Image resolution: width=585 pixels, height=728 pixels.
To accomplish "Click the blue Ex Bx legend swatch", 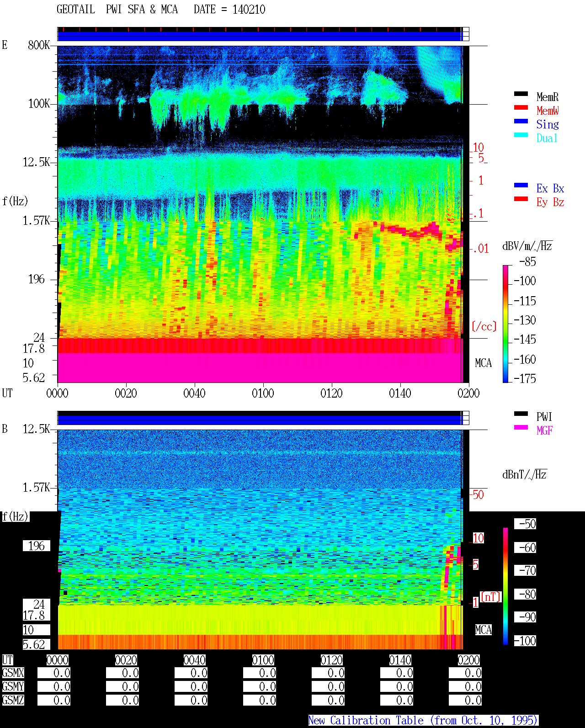I will [x=521, y=186].
